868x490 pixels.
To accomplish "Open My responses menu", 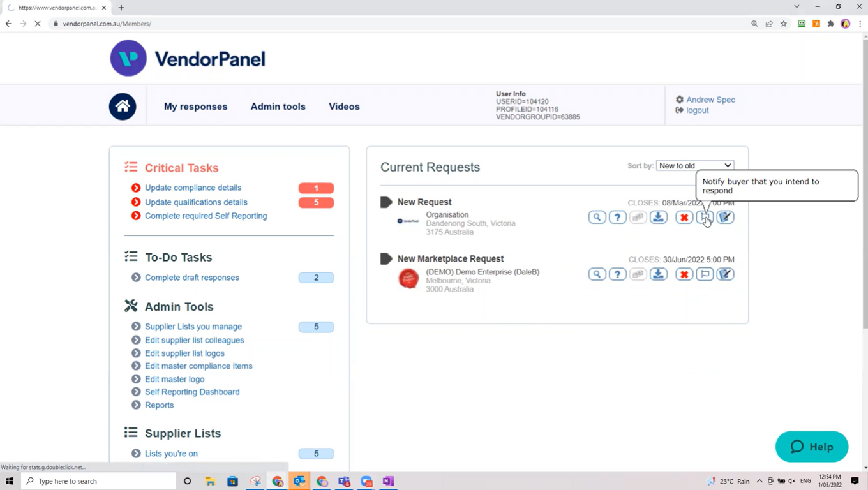I will coord(195,107).
